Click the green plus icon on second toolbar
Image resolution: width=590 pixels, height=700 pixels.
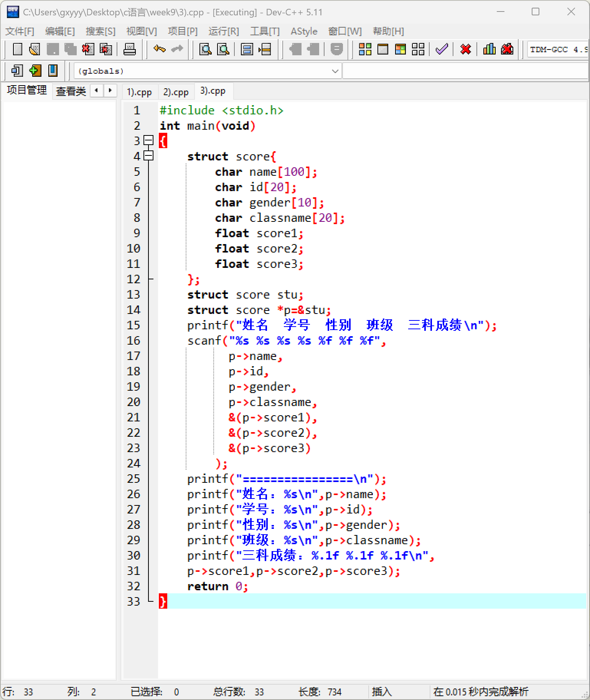[x=35, y=71]
